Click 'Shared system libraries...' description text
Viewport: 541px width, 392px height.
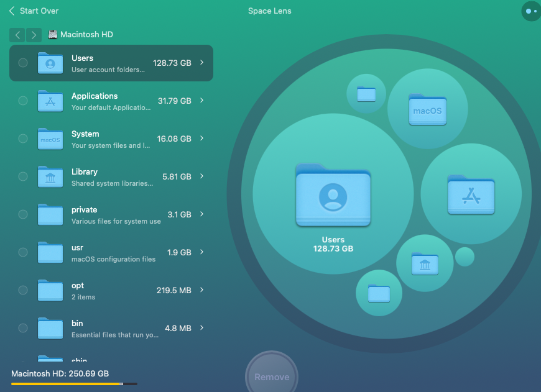112,183
